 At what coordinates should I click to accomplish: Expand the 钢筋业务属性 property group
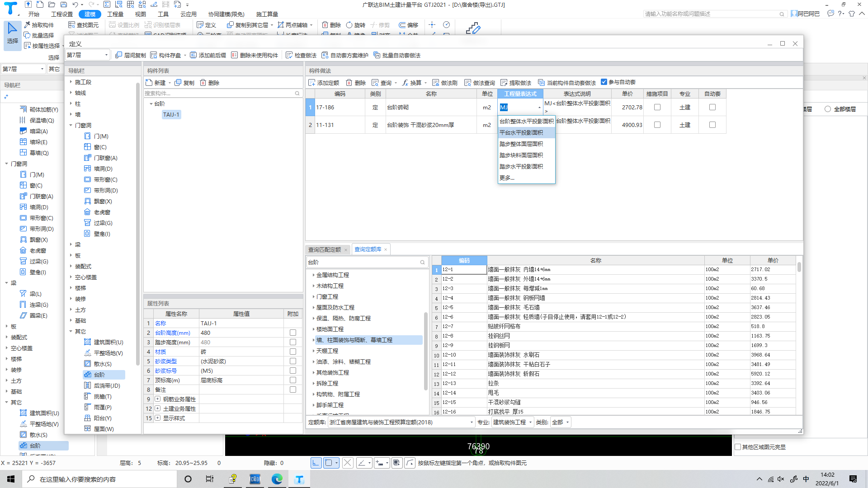click(x=158, y=399)
